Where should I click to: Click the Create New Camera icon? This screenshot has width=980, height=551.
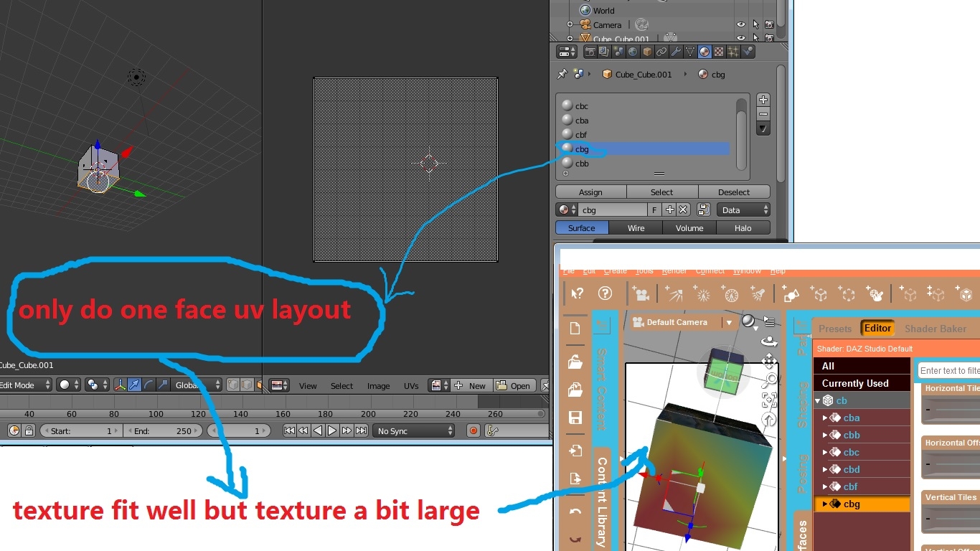coord(641,294)
